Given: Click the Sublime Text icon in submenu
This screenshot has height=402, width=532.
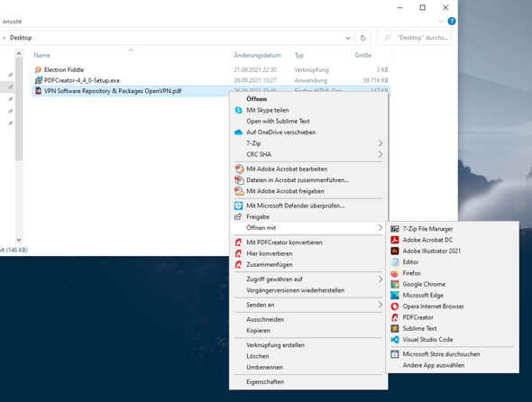Looking at the screenshot, I should pyautogui.click(x=395, y=328).
